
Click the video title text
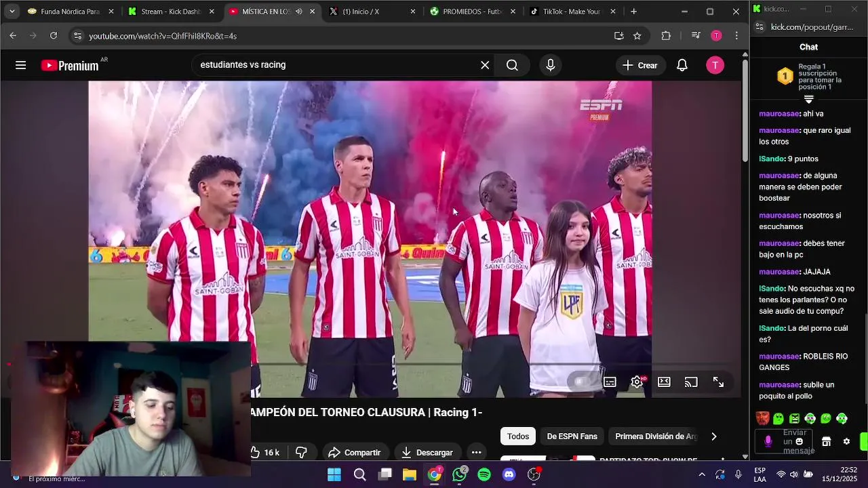366,412
